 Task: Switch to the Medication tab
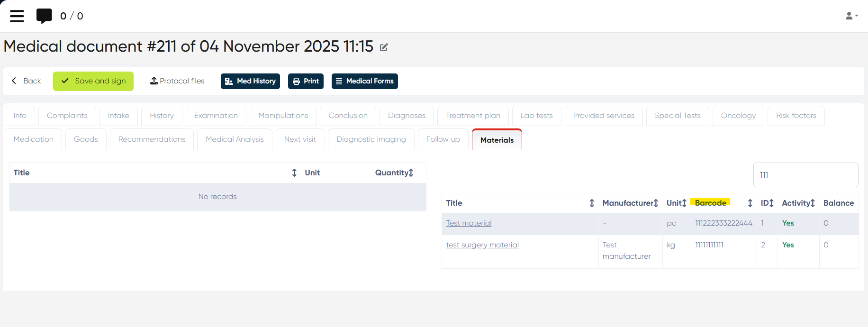click(34, 139)
